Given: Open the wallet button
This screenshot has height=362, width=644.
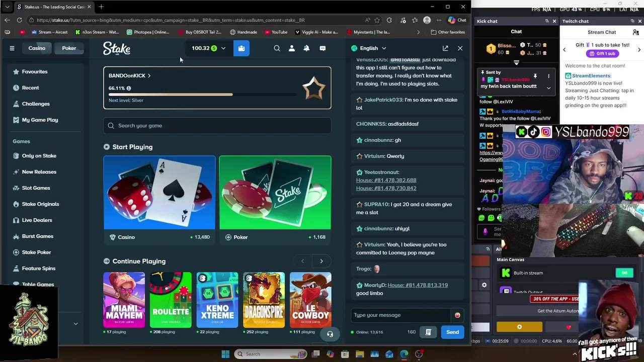Looking at the screenshot, I should 242,48.
